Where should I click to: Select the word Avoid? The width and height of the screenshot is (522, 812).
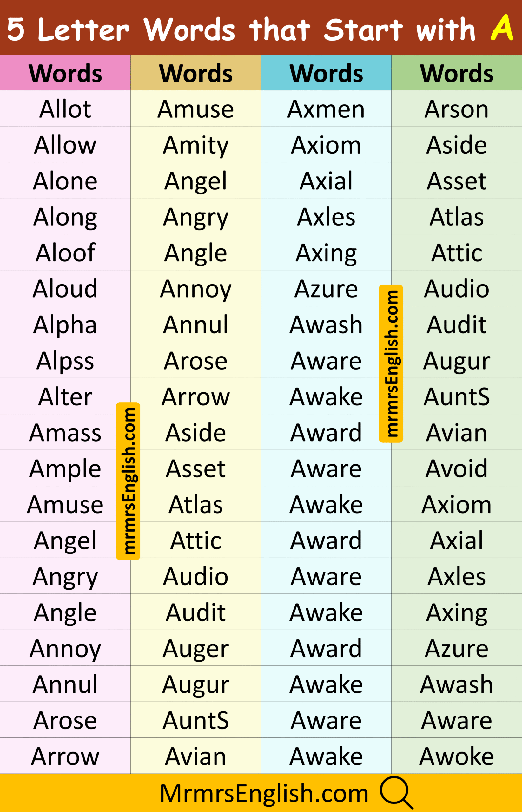coord(456,468)
